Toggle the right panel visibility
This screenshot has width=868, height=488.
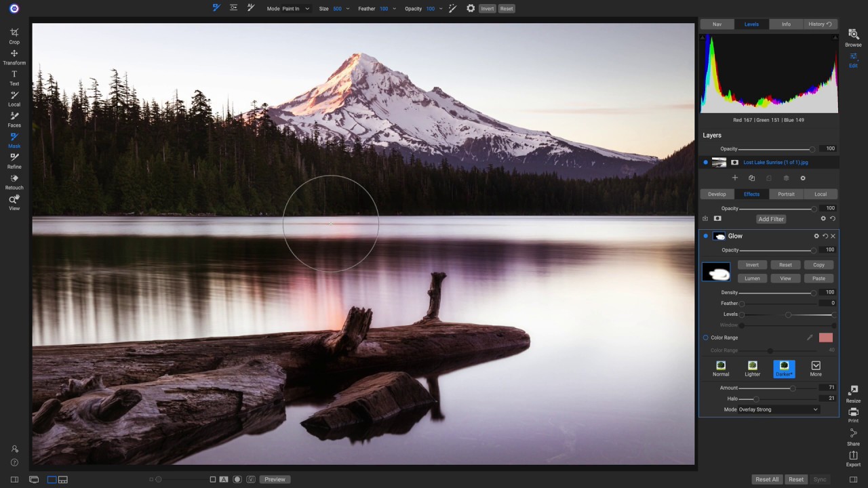click(x=853, y=479)
